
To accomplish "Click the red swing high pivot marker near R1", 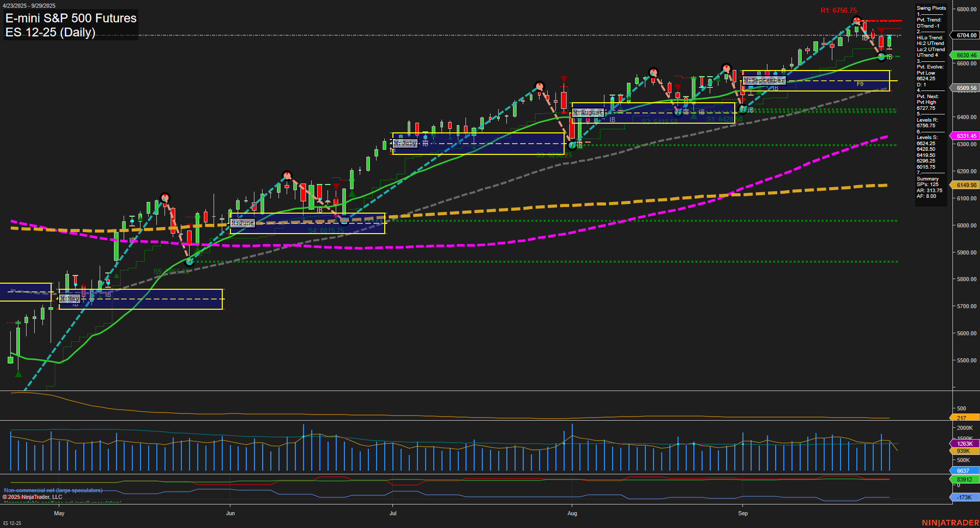I will [856, 20].
